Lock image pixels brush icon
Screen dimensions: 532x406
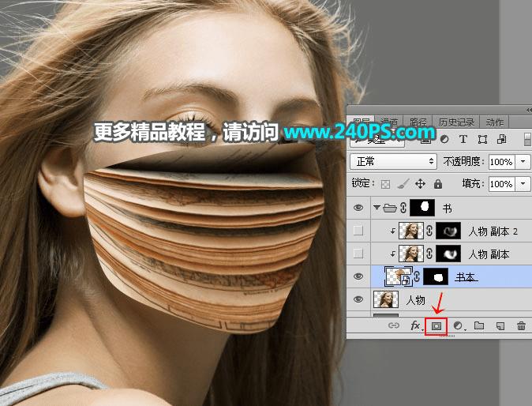pos(403,184)
